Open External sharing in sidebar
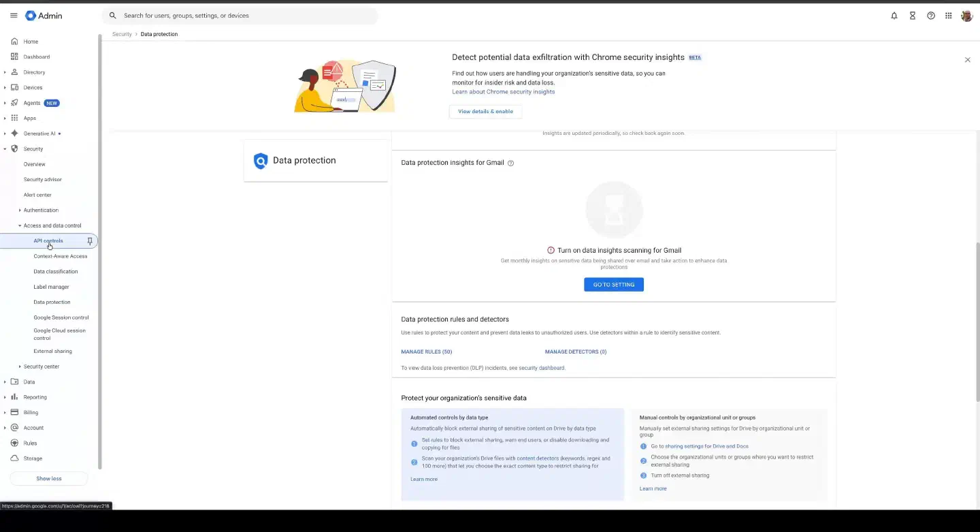This screenshot has height=532, width=980. (x=52, y=351)
